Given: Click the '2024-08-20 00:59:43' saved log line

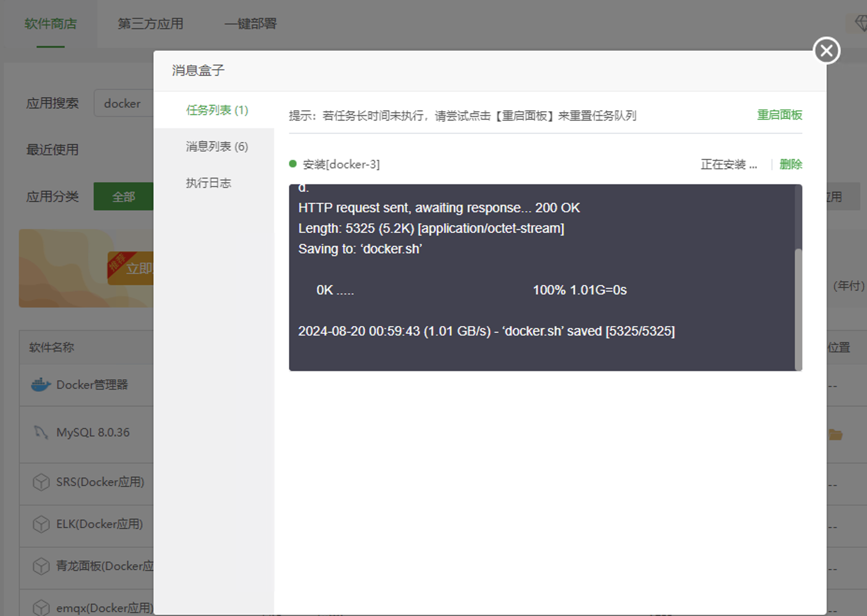Looking at the screenshot, I should pyautogui.click(x=486, y=331).
